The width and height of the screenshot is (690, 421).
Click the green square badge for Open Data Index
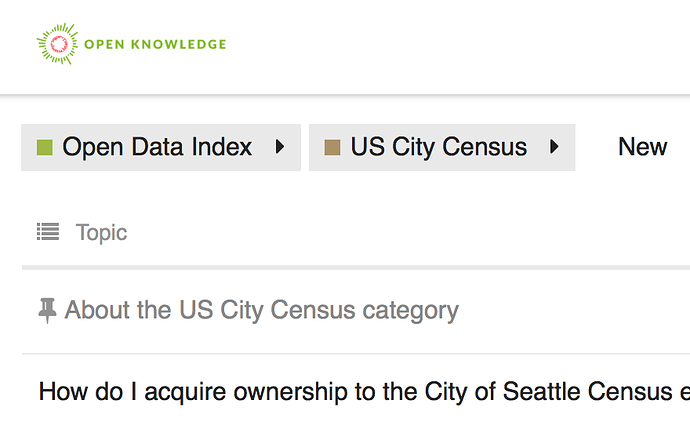click(x=44, y=148)
